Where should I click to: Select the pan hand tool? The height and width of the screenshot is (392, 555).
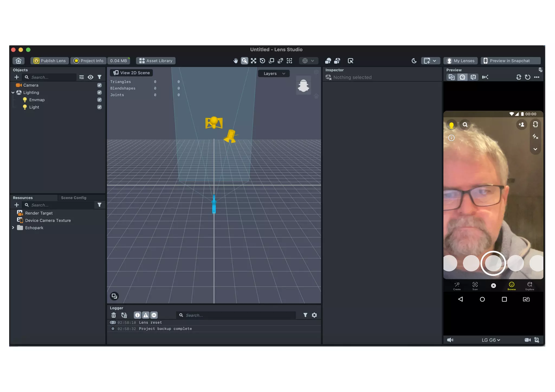click(235, 61)
